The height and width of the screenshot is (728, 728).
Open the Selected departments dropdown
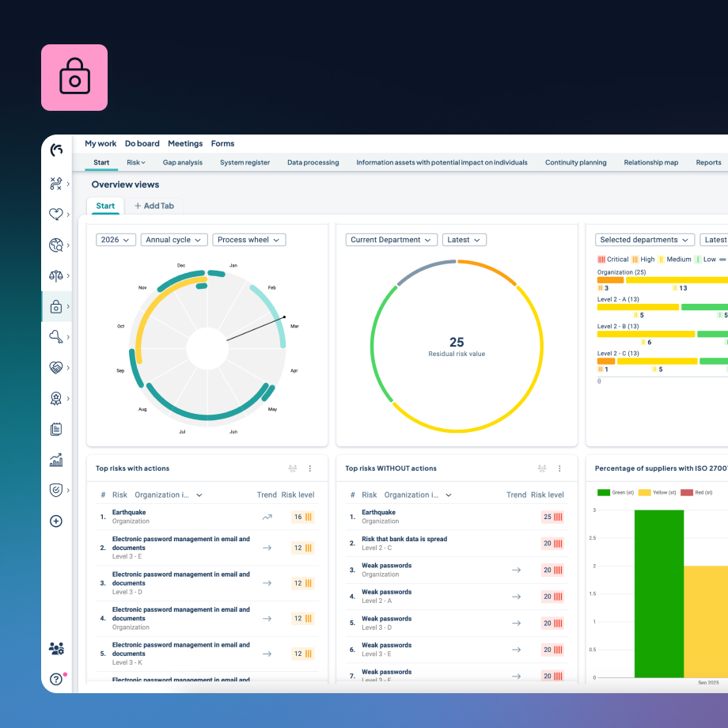tap(644, 239)
